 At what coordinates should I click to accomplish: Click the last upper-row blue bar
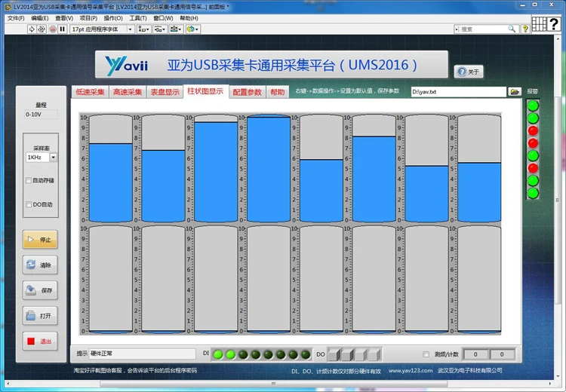click(x=479, y=192)
